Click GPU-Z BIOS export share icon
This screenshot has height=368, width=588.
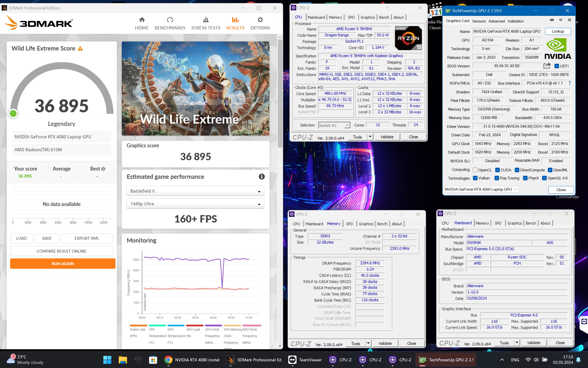point(547,66)
